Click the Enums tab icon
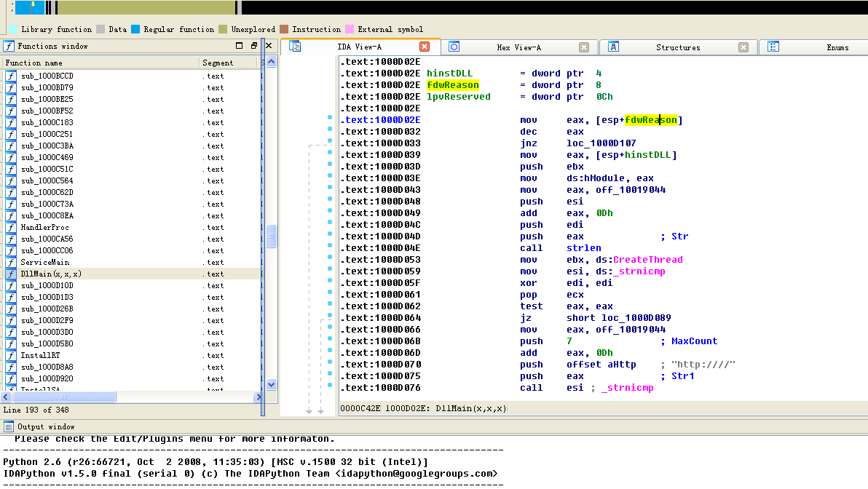 point(773,47)
